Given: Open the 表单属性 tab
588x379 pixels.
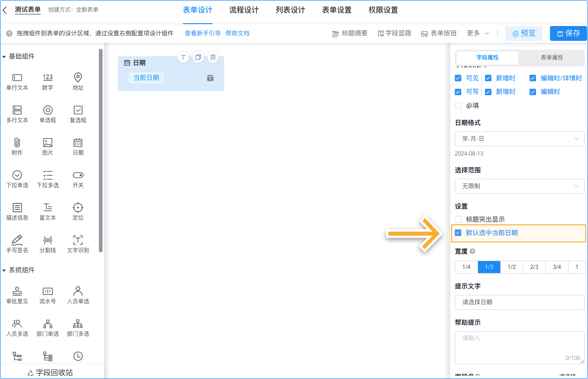Looking at the screenshot, I should point(552,58).
